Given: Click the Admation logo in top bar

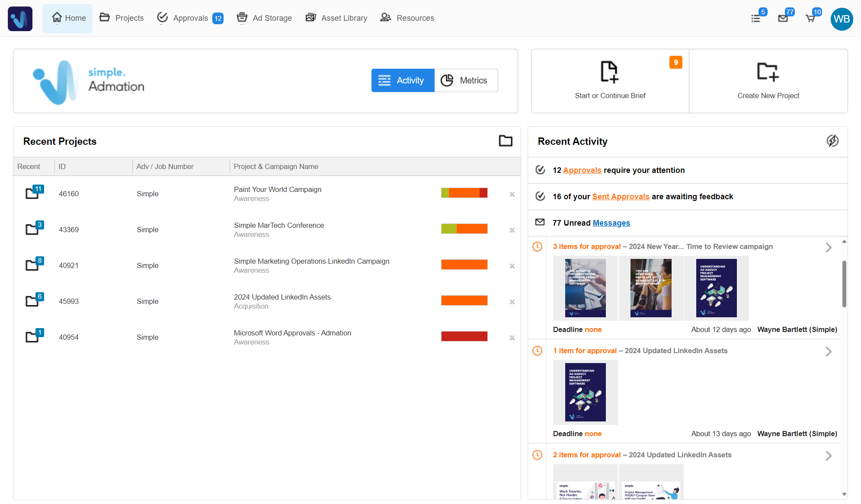Looking at the screenshot, I should pyautogui.click(x=20, y=19).
